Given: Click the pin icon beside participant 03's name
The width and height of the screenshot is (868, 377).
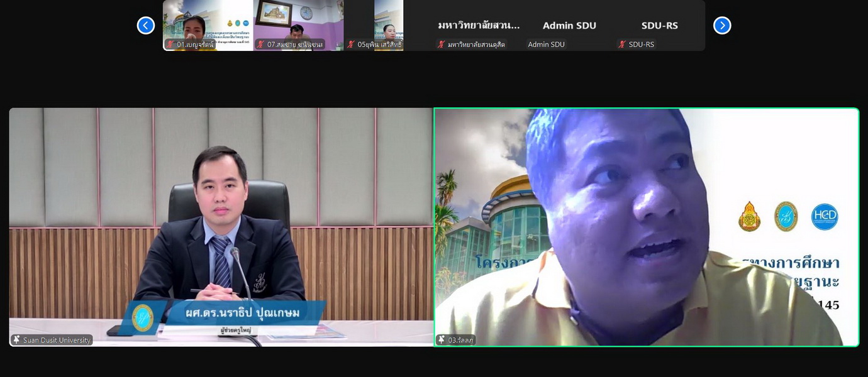Looking at the screenshot, I should point(442,340).
